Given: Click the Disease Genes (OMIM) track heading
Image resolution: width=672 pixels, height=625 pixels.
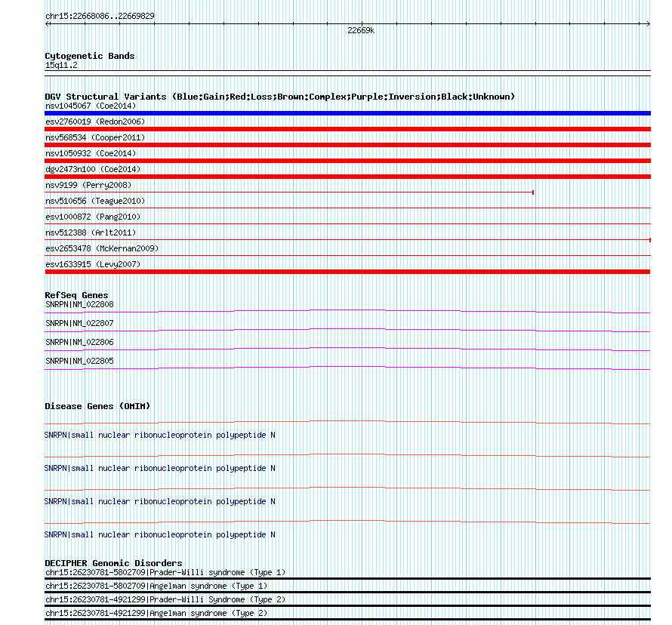Looking at the screenshot, I should [97, 406].
